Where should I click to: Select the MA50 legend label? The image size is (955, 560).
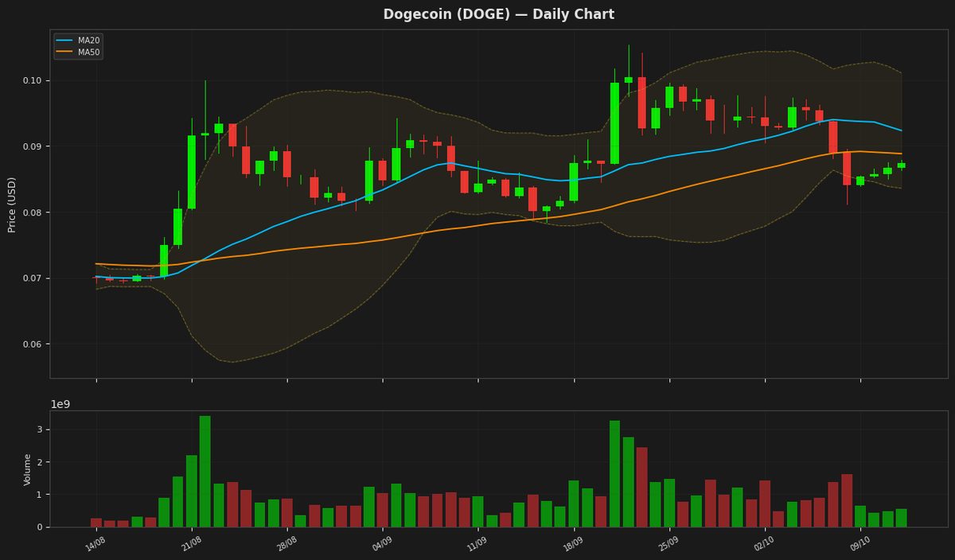pos(88,52)
